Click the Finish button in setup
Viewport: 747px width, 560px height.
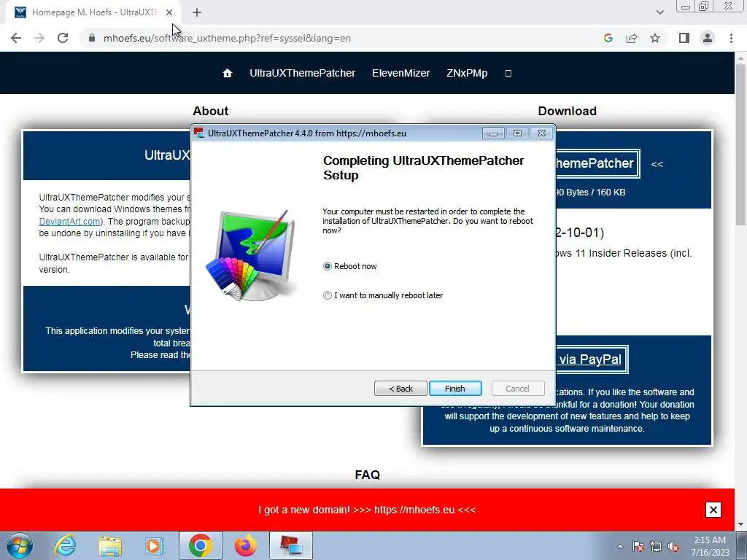click(455, 389)
